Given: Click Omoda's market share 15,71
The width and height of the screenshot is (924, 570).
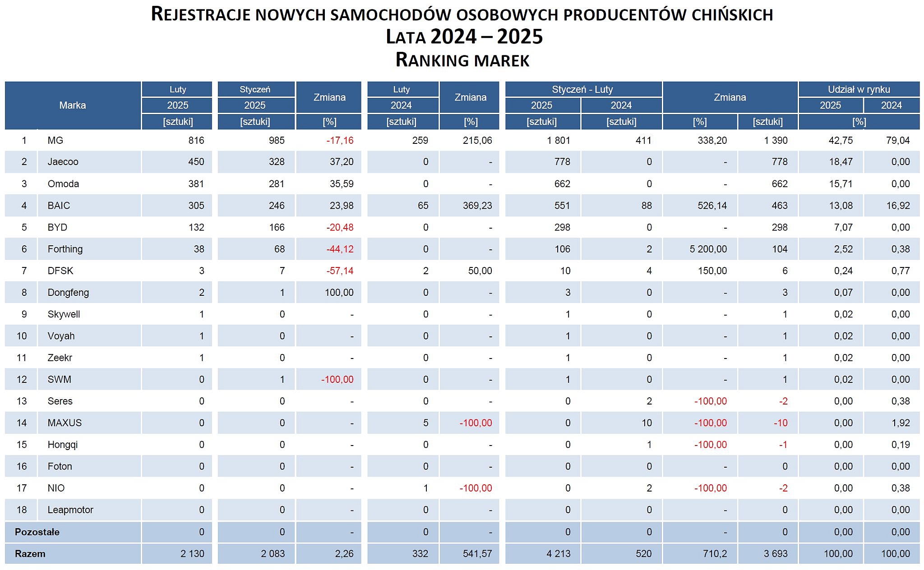Looking at the screenshot, I should [841, 184].
